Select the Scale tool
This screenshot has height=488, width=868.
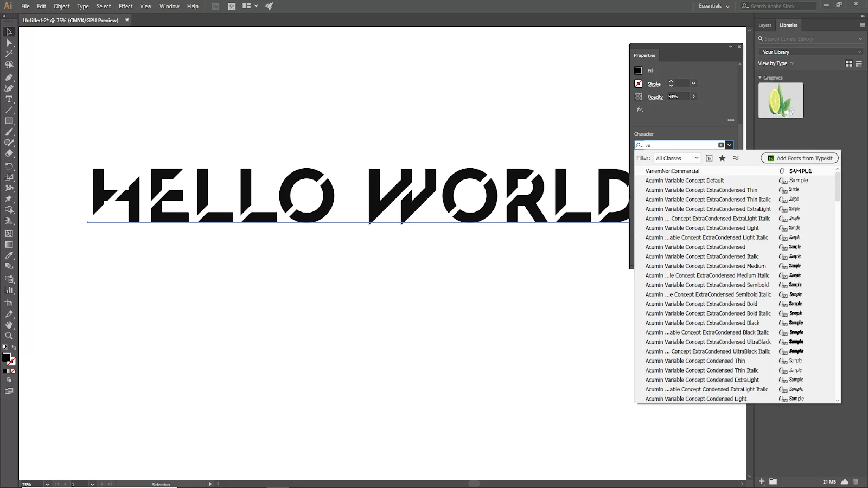click(9, 177)
